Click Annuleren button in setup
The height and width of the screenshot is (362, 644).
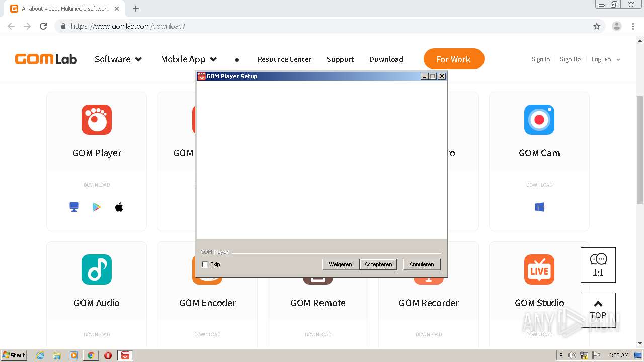click(x=422, y=264)
